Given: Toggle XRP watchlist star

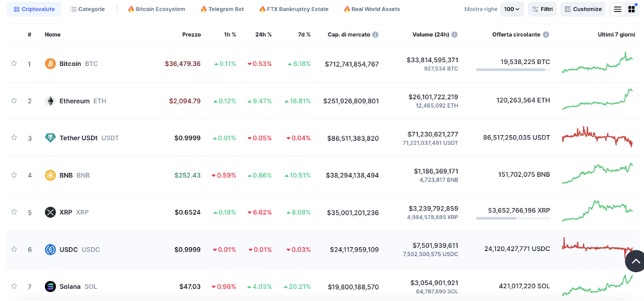Looking at the screenshot, I should [14, 211].
